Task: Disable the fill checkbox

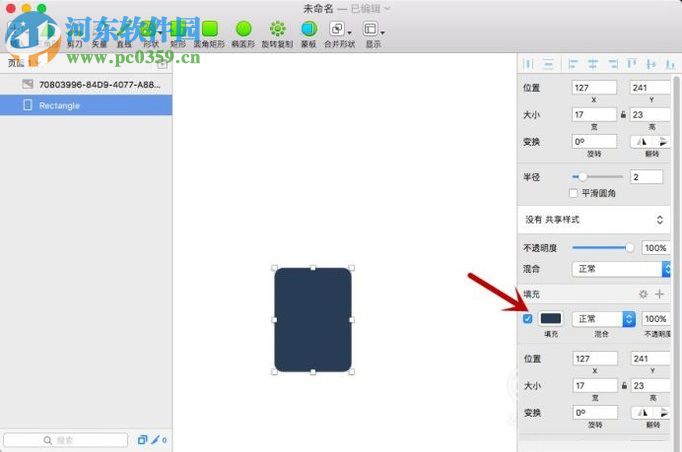Action: 528,318
